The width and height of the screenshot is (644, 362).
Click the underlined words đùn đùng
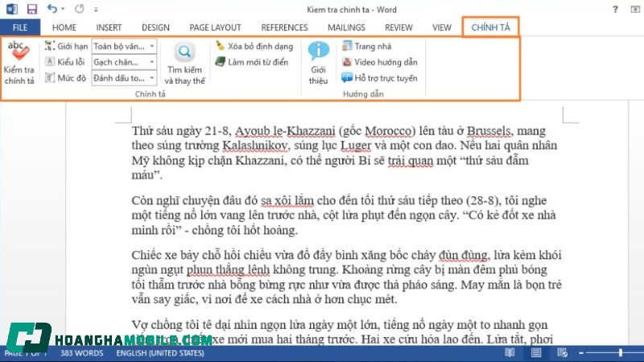464,255
